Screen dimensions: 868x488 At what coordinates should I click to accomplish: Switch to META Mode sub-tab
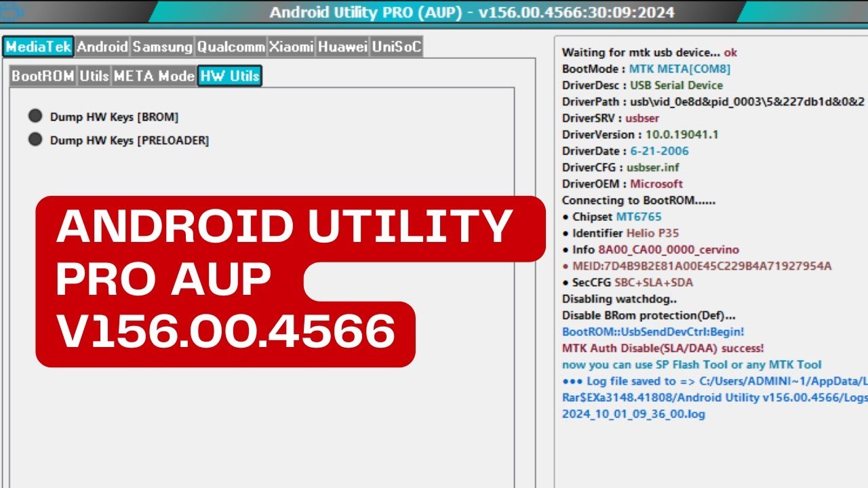(154, 76)
